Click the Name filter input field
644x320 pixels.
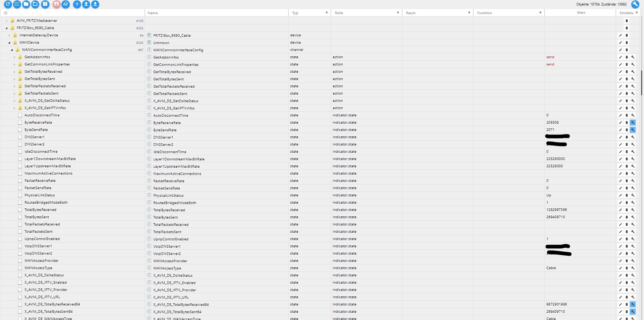coord(217,13)
